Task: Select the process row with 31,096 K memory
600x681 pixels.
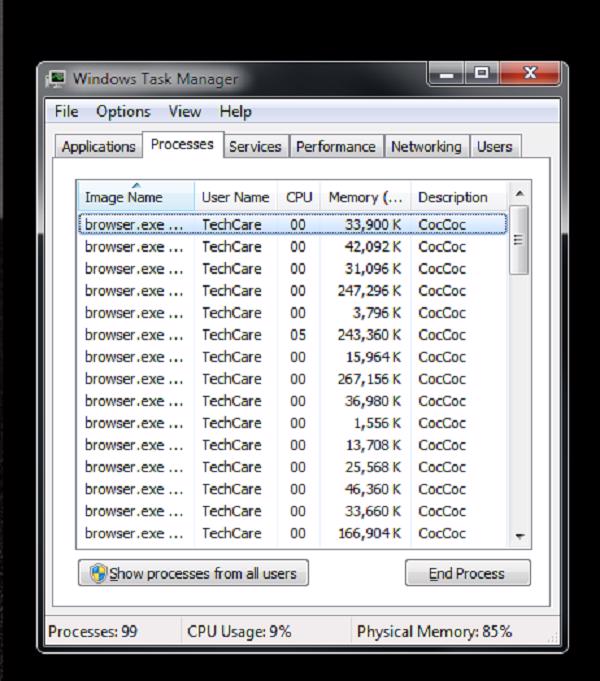Action: 292,269
